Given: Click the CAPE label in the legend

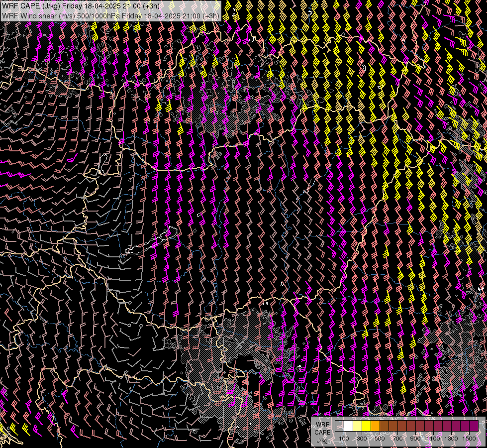Looking at the screenshot, I should pos(322,433).
